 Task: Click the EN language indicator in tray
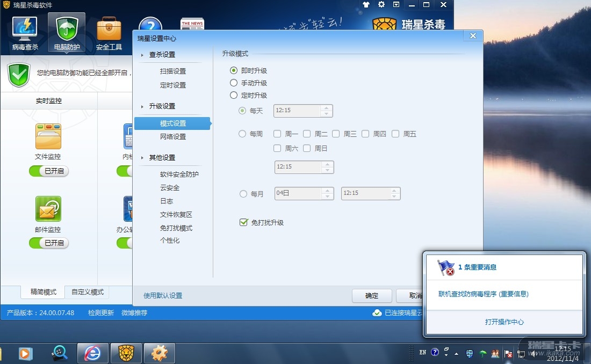click(423, 352)
